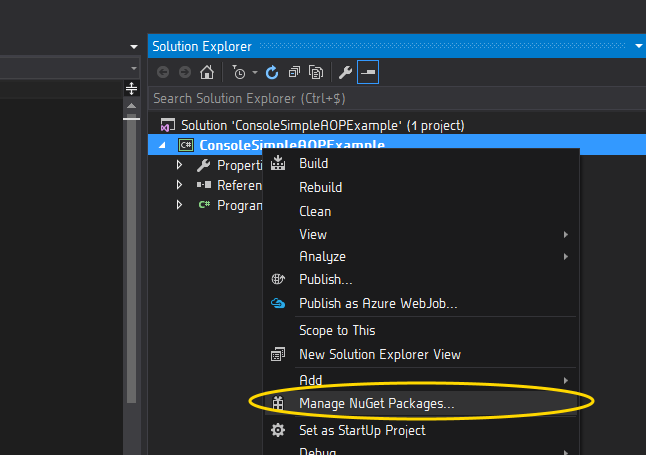Click the NuGet package icon
The image size is (646, 455).
point(278,403)
